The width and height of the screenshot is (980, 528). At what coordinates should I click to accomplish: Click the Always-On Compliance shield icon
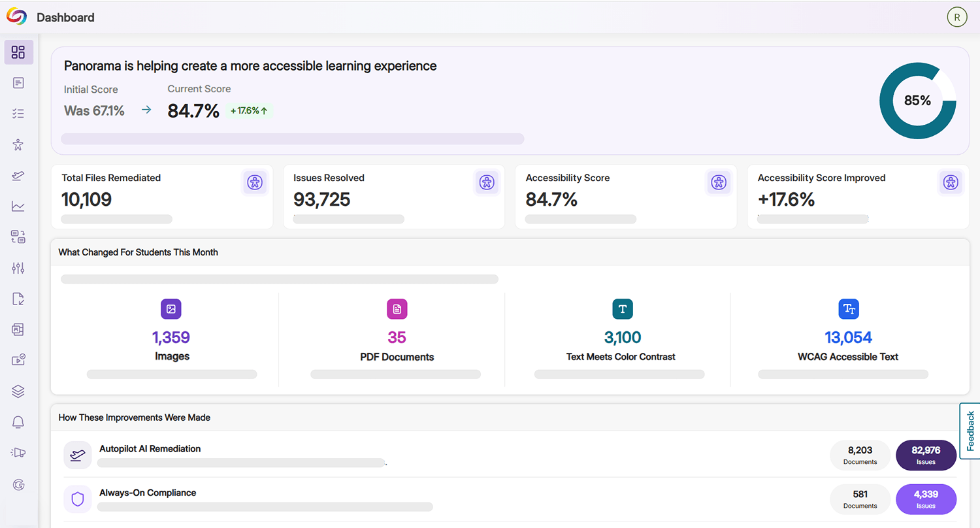pyautogui.click(x=78, y=499)
